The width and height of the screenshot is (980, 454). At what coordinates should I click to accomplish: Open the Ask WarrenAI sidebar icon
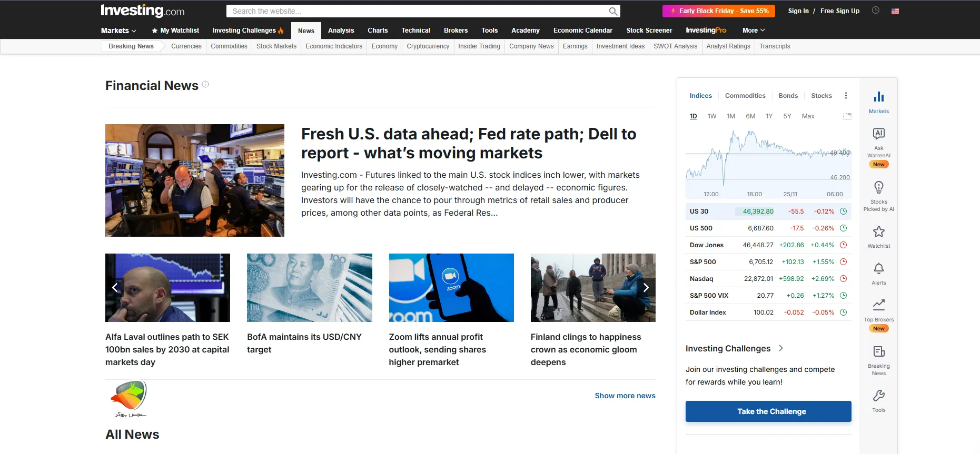878,134
